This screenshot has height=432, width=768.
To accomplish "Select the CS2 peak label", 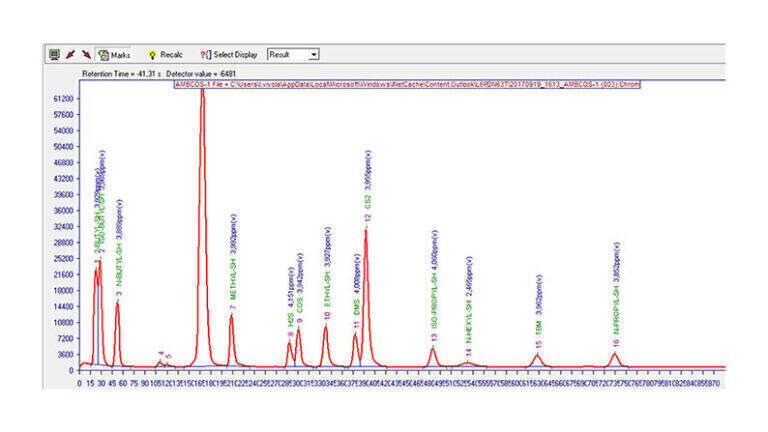I will coord(368,202).
